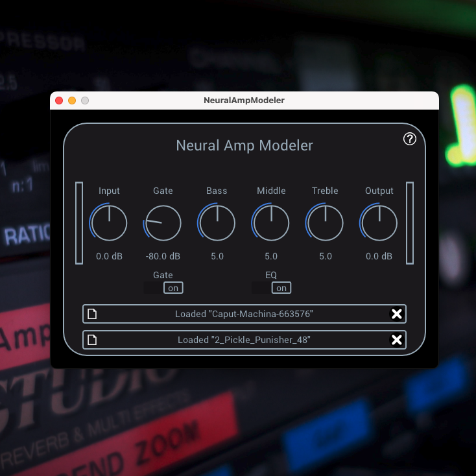Click the Bass label
The image size is (476, 476).
point(217,191)
